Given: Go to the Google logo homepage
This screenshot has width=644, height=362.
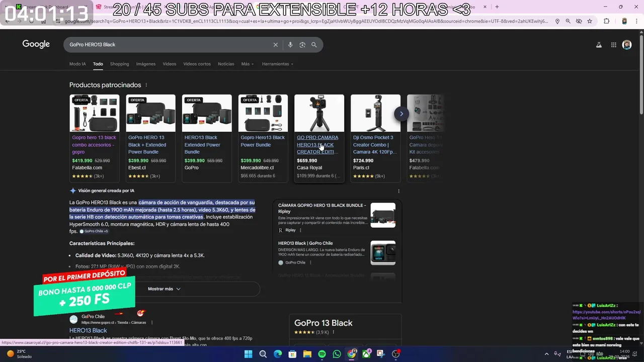Looking at the screenshot, I should 36,44.
